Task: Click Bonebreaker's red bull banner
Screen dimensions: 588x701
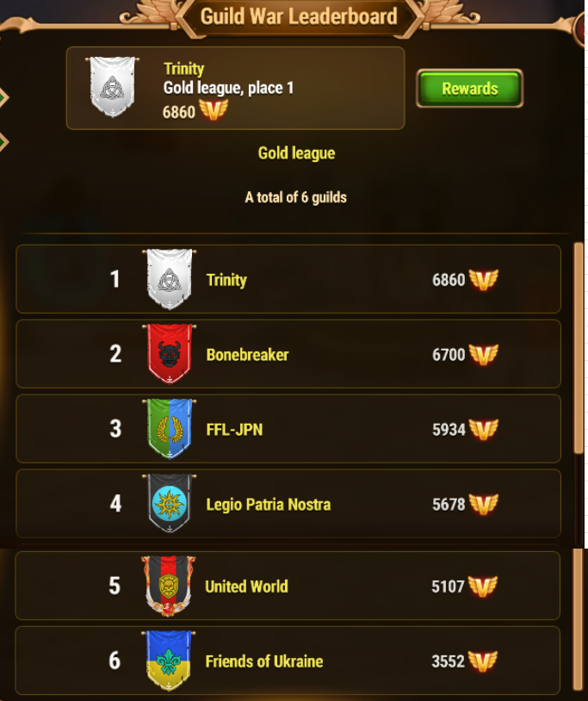Action: pyautogui.click(x=170, y=354)
